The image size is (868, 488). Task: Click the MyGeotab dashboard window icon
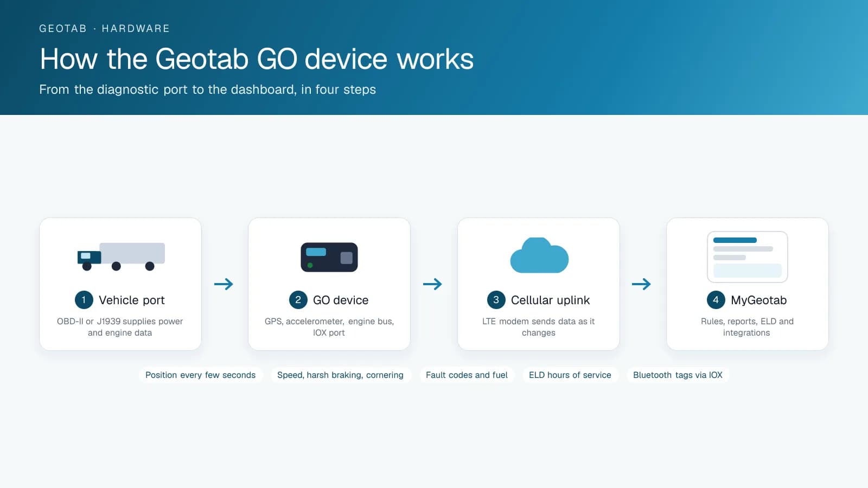pyautogui.click(x=748, y=257)
